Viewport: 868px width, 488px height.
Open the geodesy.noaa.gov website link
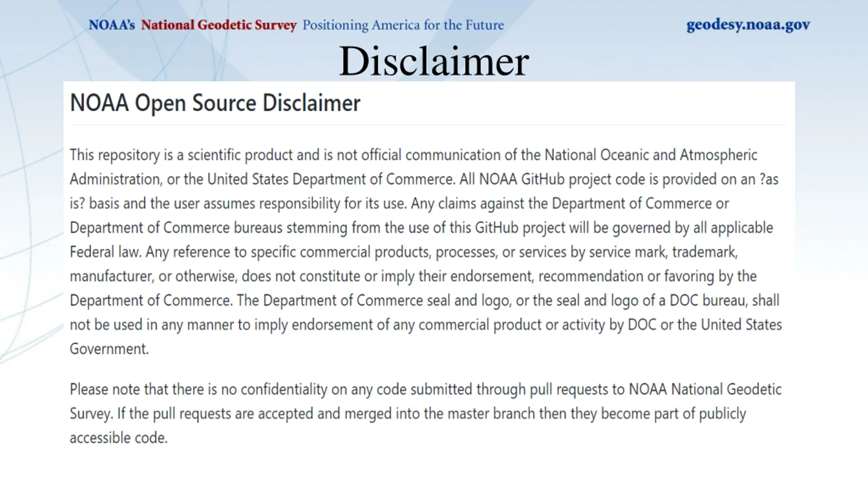pos(748,25)
